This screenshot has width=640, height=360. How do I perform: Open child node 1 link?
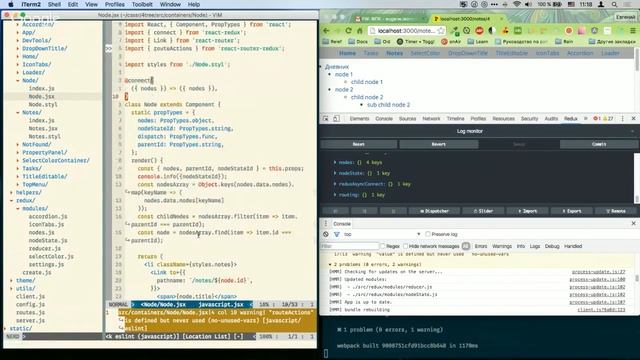(x=367, y=82)
